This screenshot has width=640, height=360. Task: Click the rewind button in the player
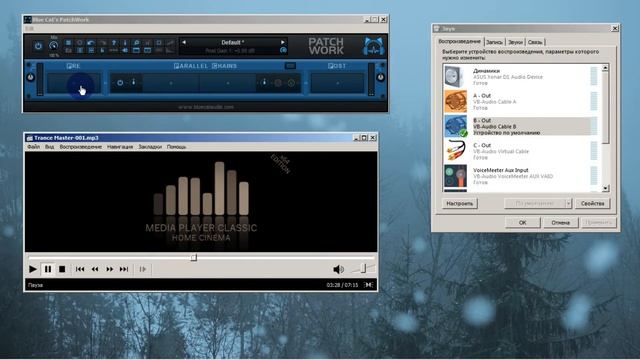(x=95, y=269)
